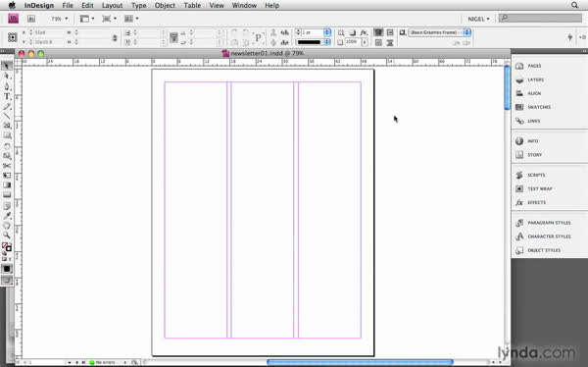This screenshot has width=588, height=367.
Task: Select the Scissors tool in toolbox
Action: point(7,166)
